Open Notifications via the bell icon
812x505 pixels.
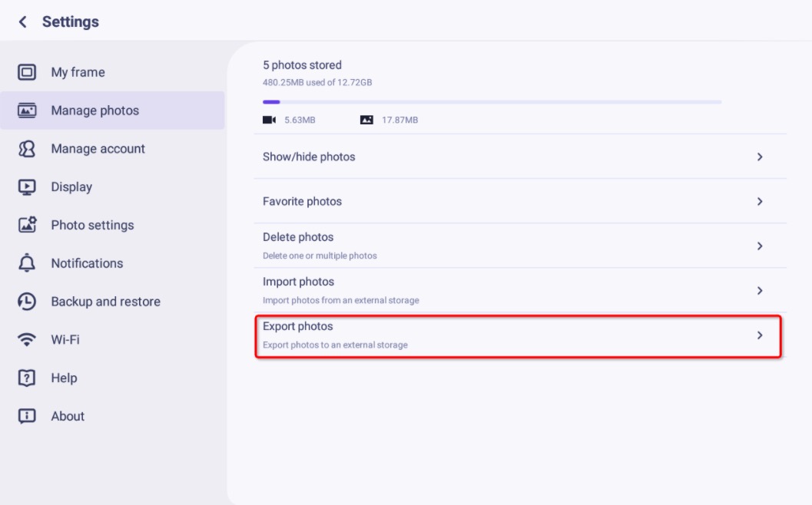tap(25, 262)
